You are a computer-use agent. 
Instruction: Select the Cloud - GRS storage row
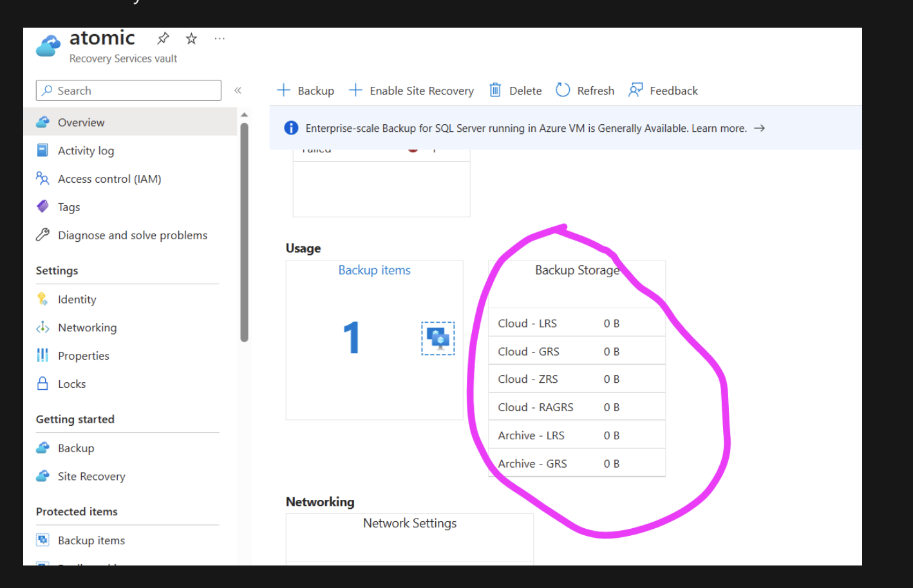click(577, 351)
